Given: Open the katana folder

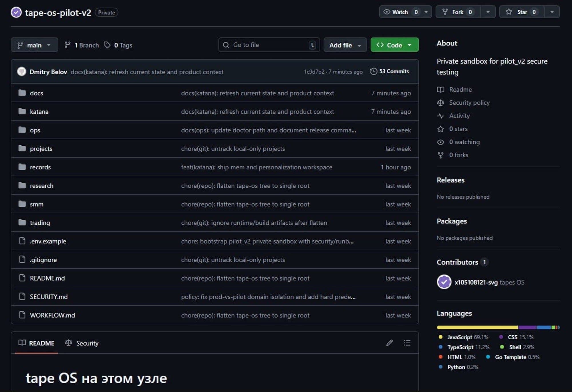Looking at the screenshot, I should (x=39, y=112).
